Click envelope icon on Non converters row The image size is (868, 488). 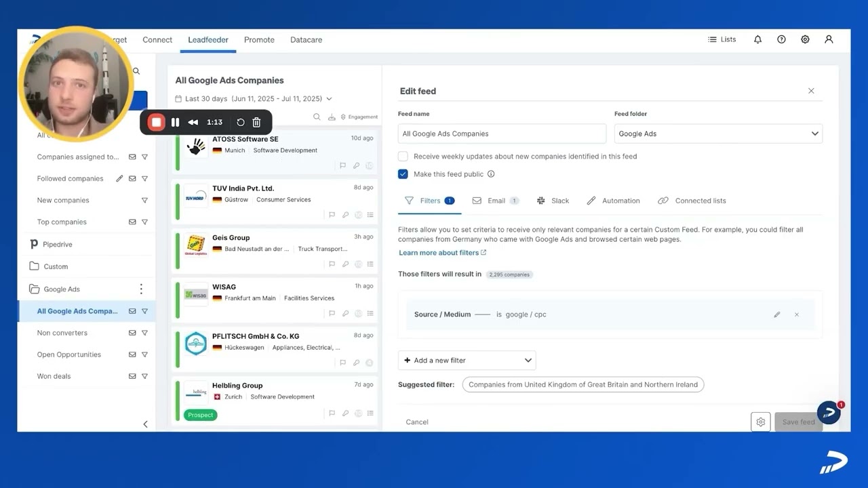pyautogui.click(x=132, y=333)
